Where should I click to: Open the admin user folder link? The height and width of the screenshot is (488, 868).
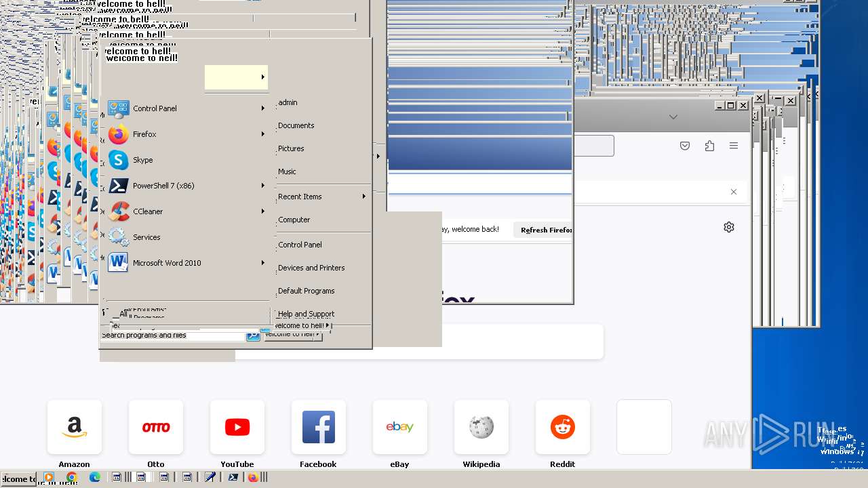click(x=288, y=102)
